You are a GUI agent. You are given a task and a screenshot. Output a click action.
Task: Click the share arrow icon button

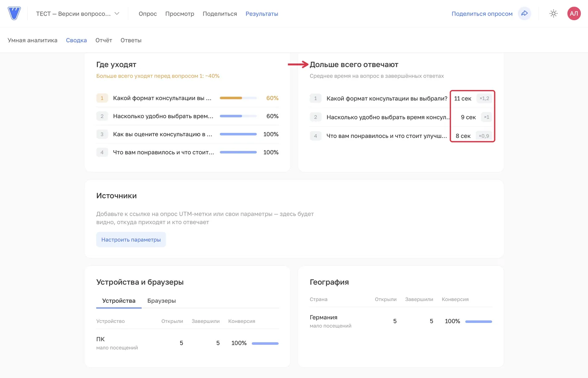click(x=525, y=13)
